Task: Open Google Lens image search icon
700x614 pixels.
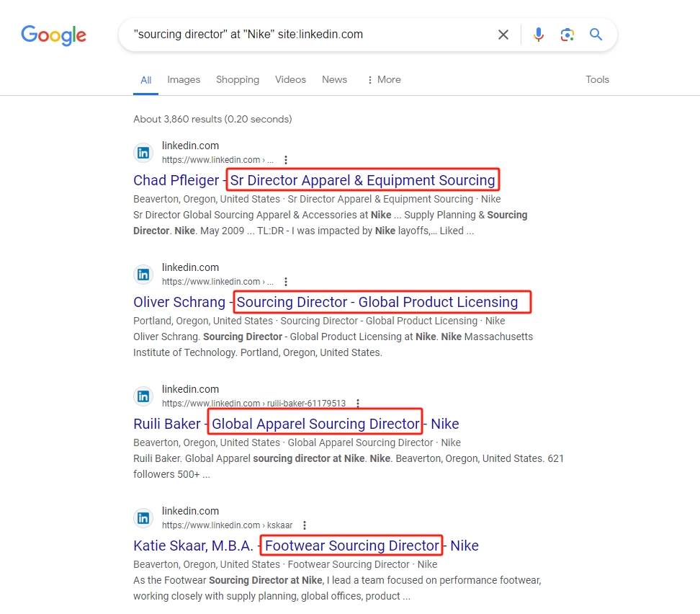Action: pyautogui.click(x=567, y=35)
